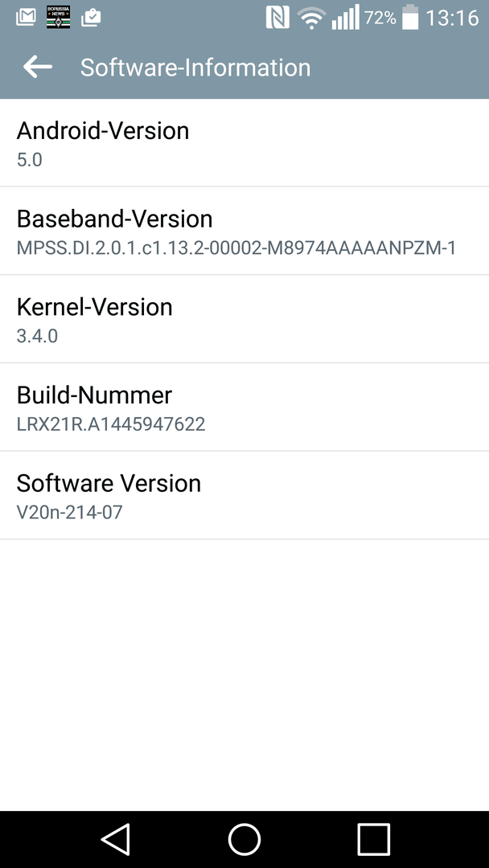The image size is (489, 868).
Task: Tap the Wi-Fi signal status icon
Action: 311,18
